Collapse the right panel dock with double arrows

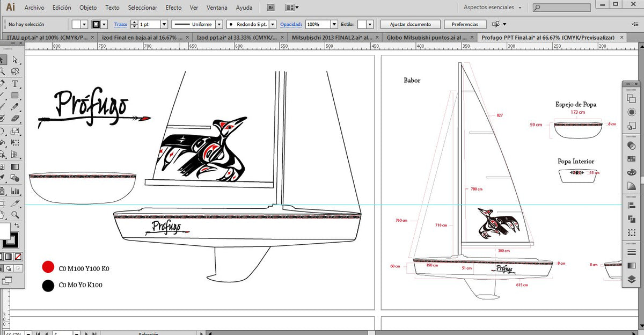click(628, 84)
